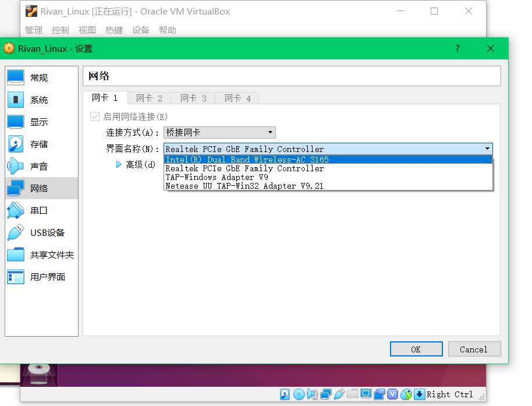The image size is (532, 406).
Task: Open the 设备 menu in VirtualBox window
Action: click(x=141, y=30)
